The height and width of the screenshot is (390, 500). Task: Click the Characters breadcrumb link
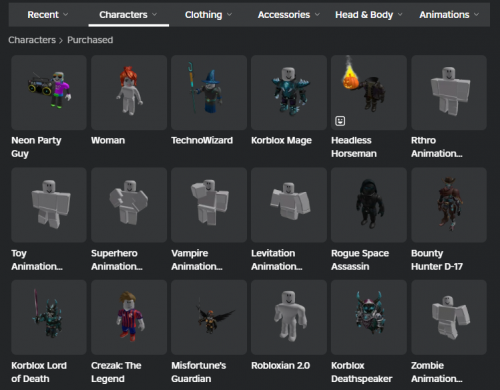click(32, 40)
